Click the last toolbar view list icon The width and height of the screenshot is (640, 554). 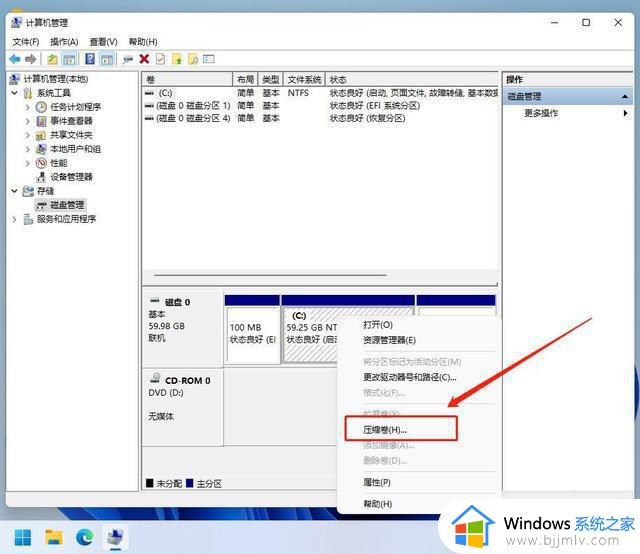209,59
